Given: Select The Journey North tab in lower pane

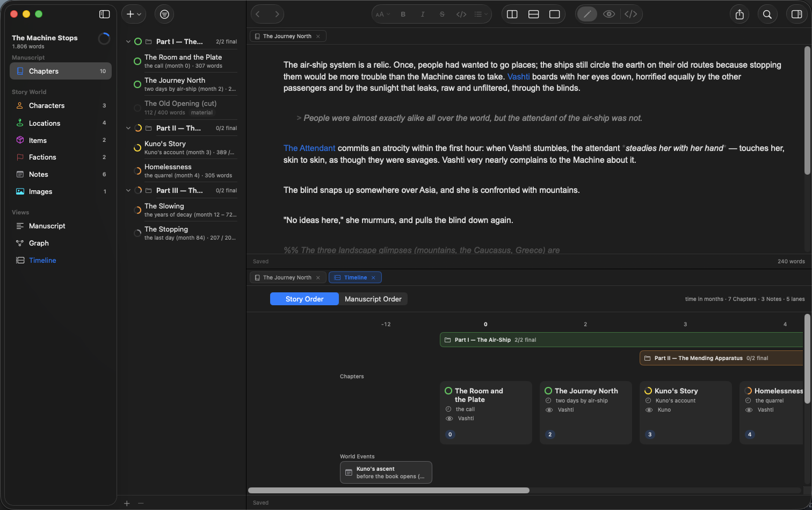Looking at the screenshot, I should [287, 277].
